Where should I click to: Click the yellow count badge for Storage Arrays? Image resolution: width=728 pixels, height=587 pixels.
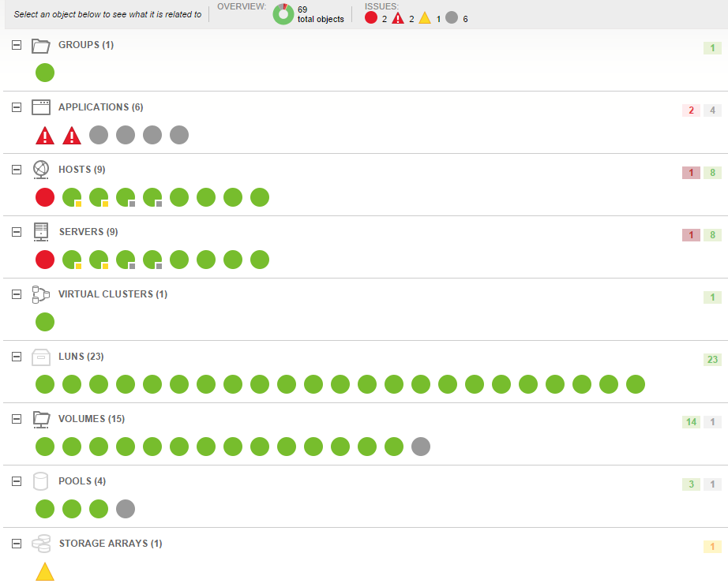point(712,547)
